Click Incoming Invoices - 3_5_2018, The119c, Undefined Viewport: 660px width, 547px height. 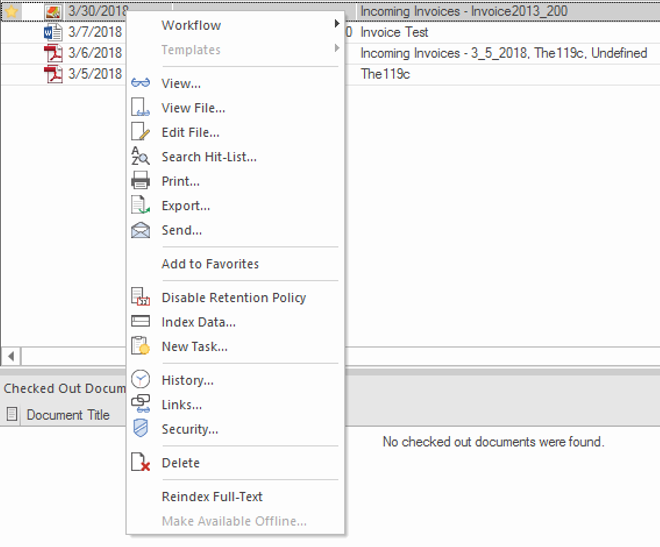pyautogui.click(x=504, y=53)
